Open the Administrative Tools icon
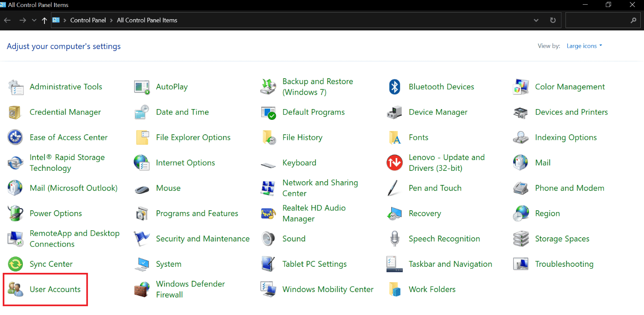The height and width of the screenshot is (315, 644). click(x=15, y=87)
